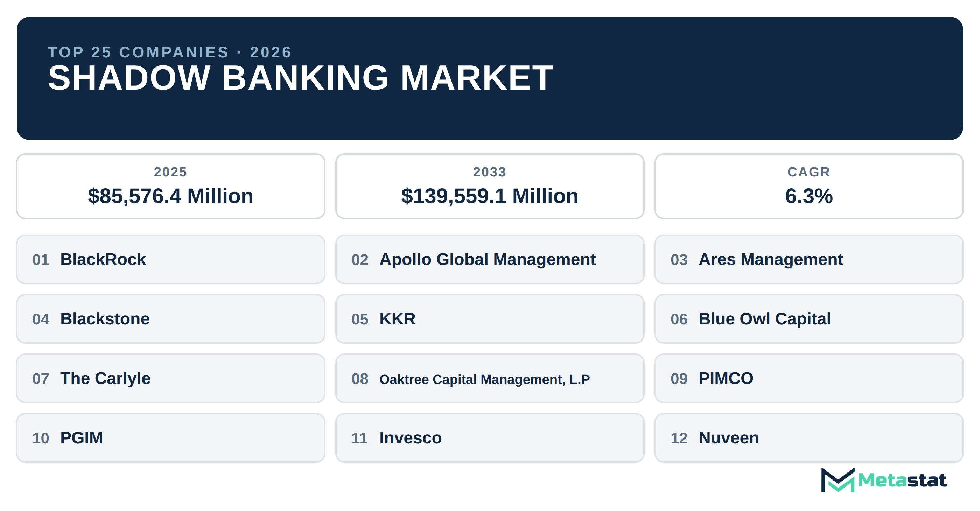This screenshot has width=980, height=511.
Task: Click the TOP 25 COMPANIES · 2026 subtitle
Action: [170, 52]
